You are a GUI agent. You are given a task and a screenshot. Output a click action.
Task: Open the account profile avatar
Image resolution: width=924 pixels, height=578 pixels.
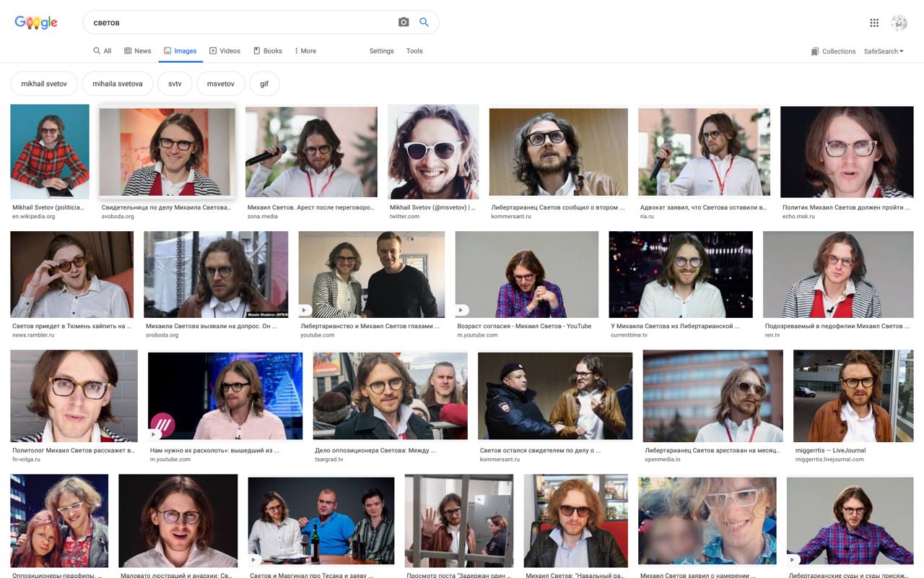tap(899, 22)
